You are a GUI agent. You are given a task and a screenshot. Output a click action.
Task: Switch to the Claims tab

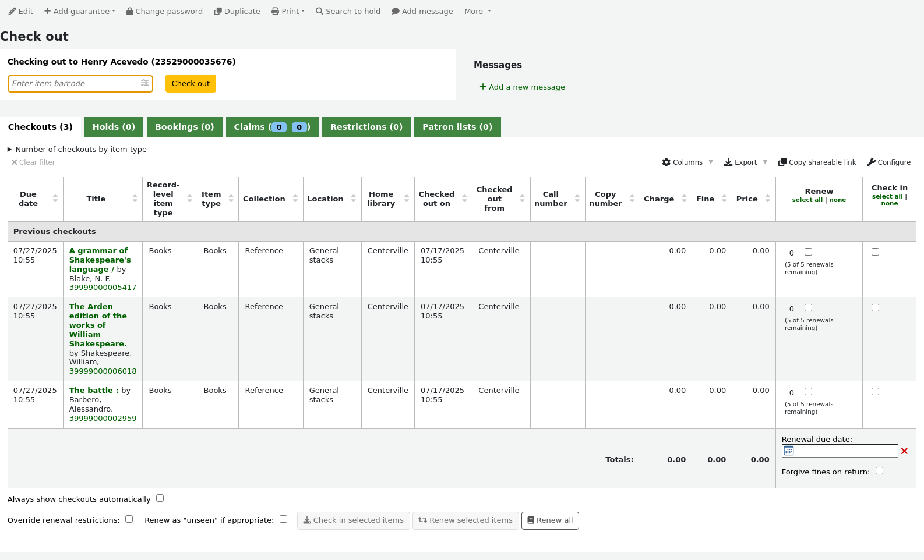(x=272, y=127)
